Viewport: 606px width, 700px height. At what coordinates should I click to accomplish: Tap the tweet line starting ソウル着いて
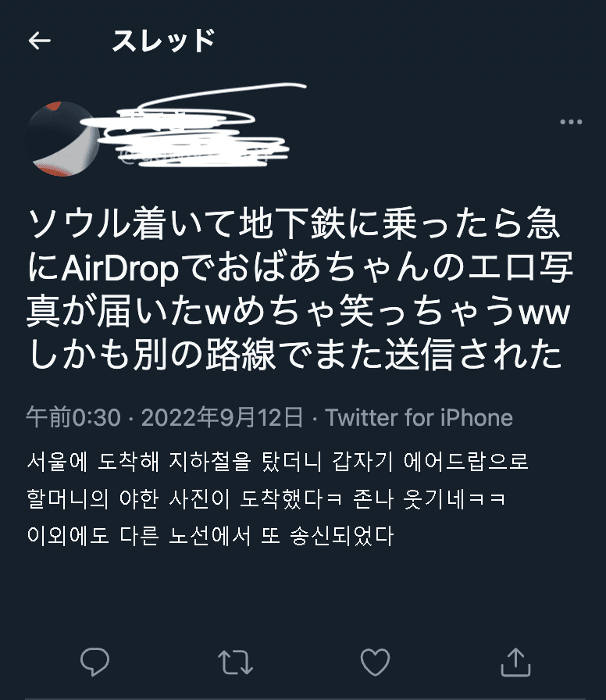(294, 223)
